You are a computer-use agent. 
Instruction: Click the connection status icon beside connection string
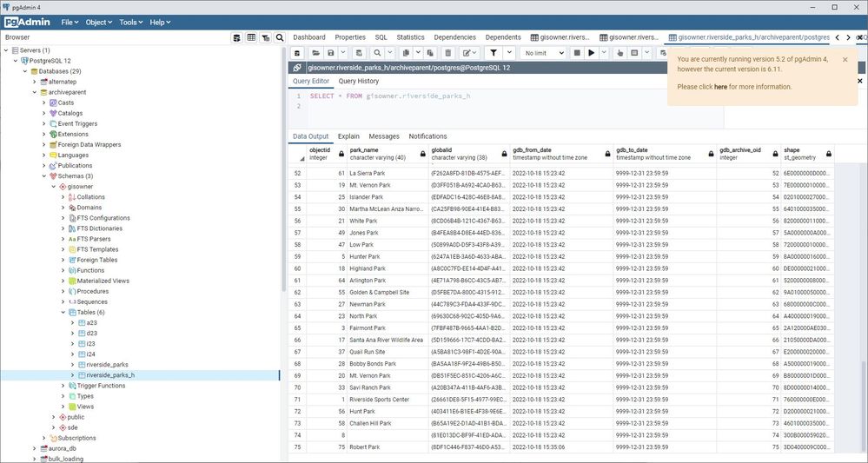click(x=297, y=68)
